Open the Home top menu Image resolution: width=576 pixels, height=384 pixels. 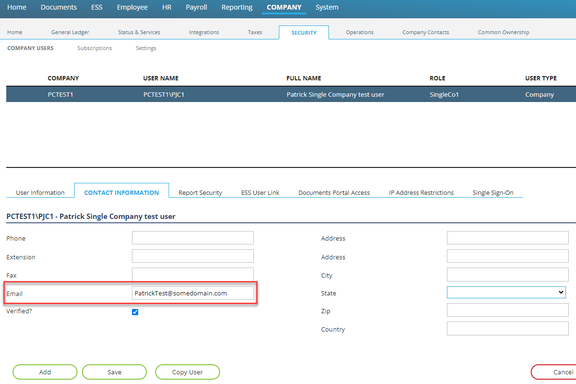(x=17, y=7)
